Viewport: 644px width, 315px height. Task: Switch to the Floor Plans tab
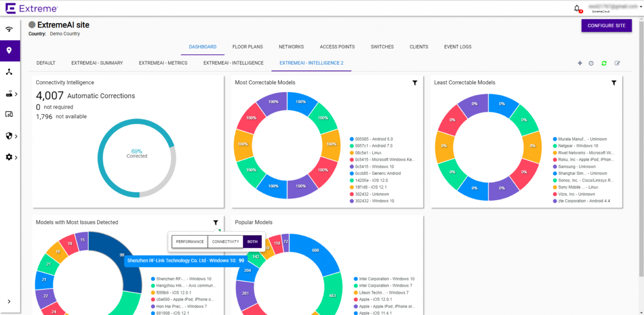[x=248, y=47]
